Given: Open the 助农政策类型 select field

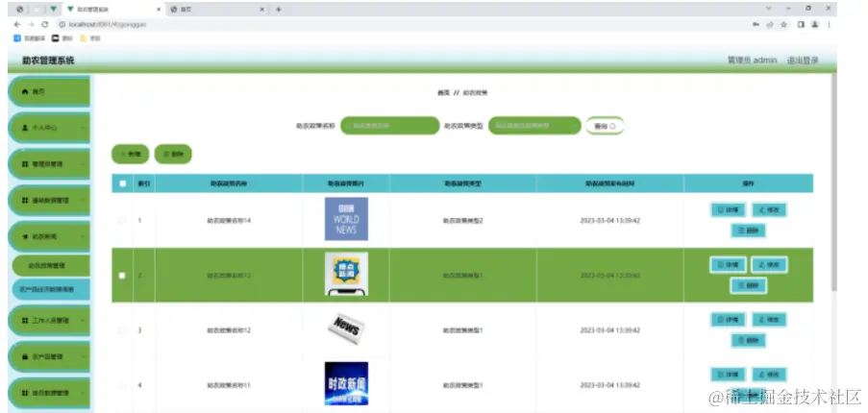Looking at the screenshot, I should click(534, 126).
